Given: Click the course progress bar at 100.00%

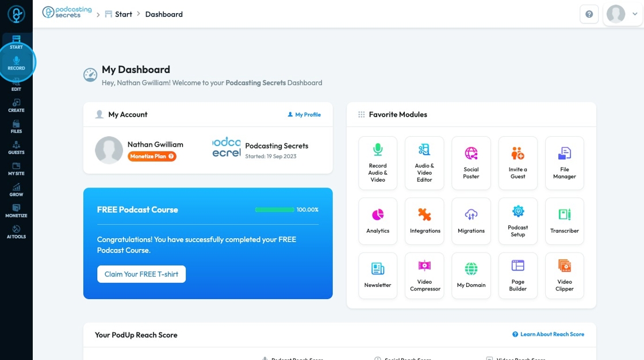Looking at the screenshot, I should 274,209.
